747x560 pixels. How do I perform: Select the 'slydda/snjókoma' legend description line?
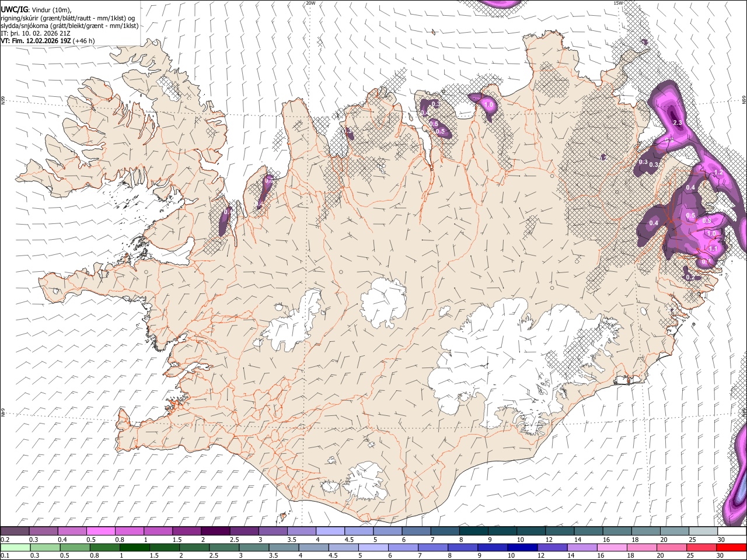[x=70, y=26]
